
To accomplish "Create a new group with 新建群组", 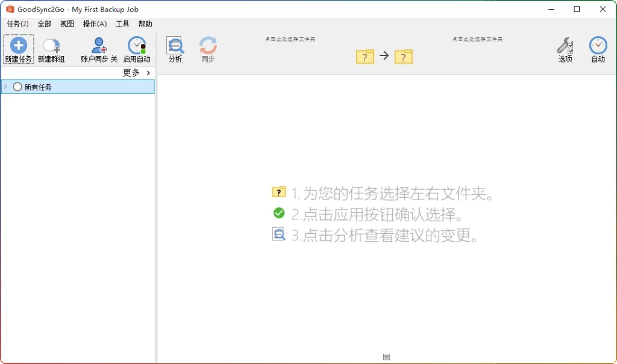I will [51, 49].
